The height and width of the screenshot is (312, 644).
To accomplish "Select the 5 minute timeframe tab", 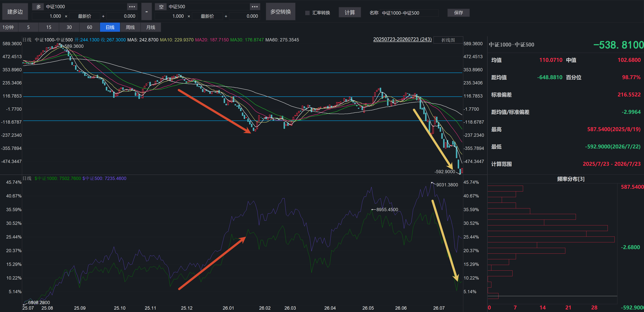I will [28, 27].
